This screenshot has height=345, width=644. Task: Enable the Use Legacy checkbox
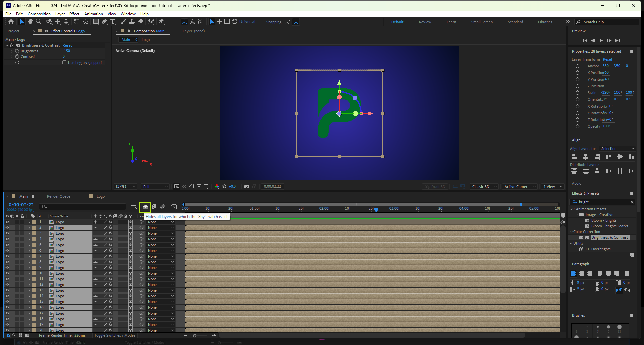(x=64, y=63)
